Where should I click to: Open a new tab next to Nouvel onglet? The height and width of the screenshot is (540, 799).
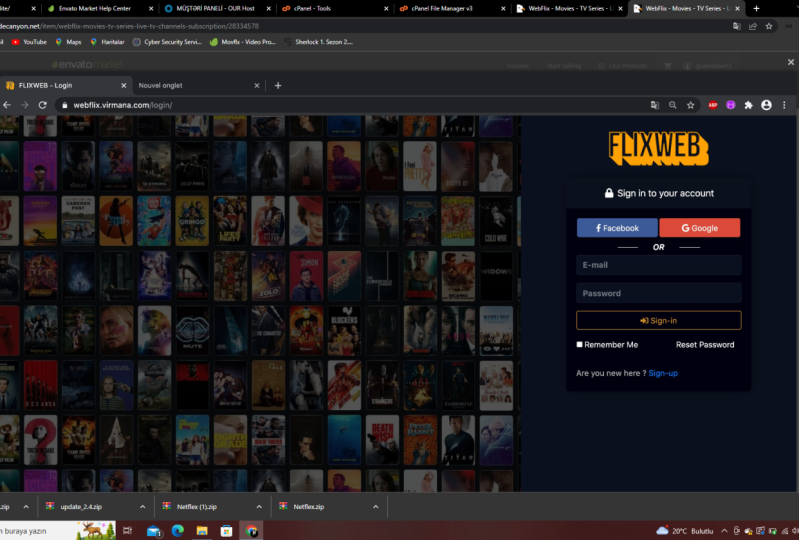(278, 86)
